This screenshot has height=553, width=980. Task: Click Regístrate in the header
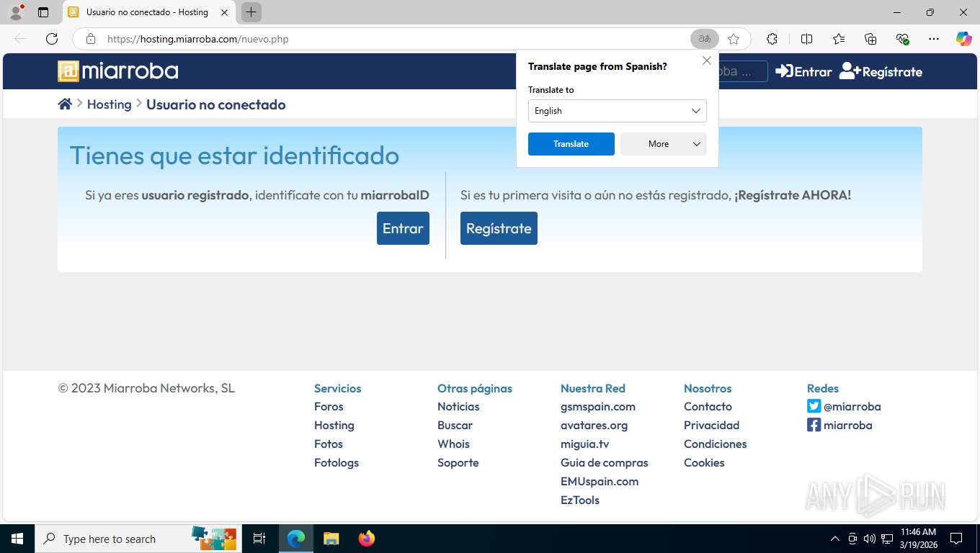pos(881,71)
